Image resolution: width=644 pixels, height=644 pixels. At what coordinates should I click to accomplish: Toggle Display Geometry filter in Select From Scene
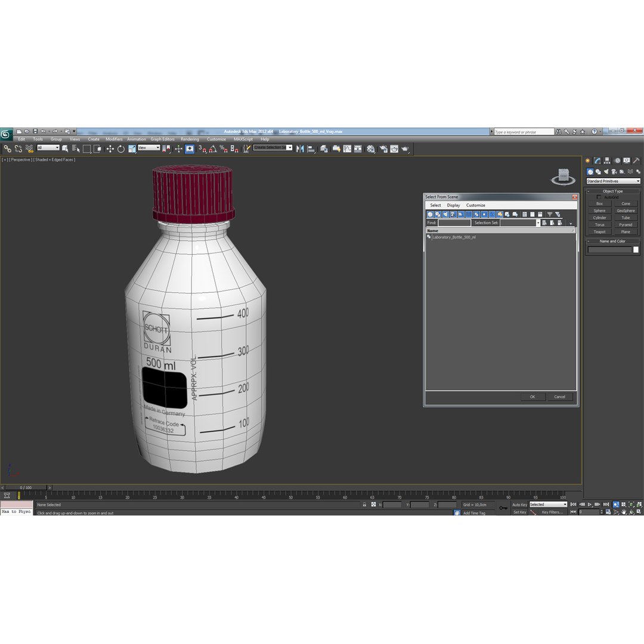coord(430,215)
